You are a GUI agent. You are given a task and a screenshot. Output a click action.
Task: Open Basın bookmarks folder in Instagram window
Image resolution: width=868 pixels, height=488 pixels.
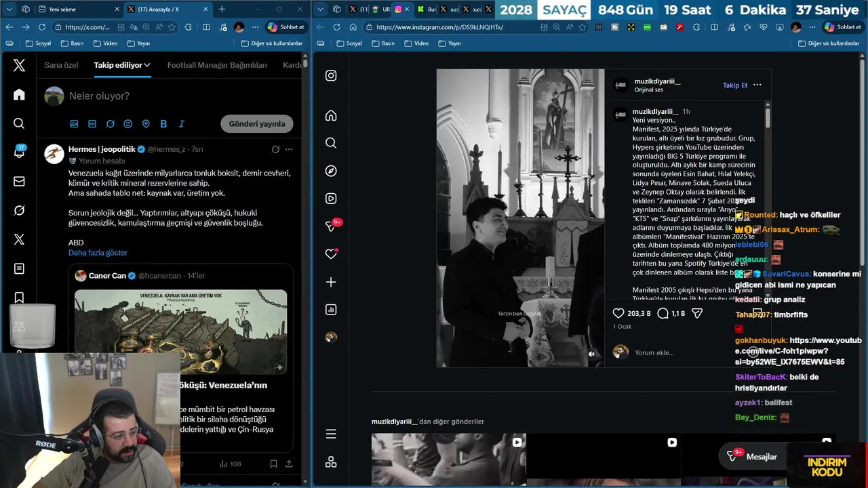tap(382, 43)
